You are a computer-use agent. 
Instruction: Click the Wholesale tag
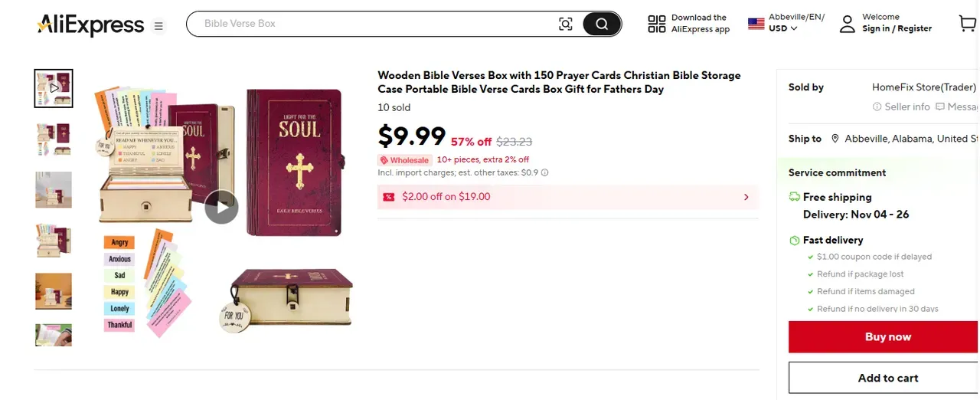(x=404, y=160)
